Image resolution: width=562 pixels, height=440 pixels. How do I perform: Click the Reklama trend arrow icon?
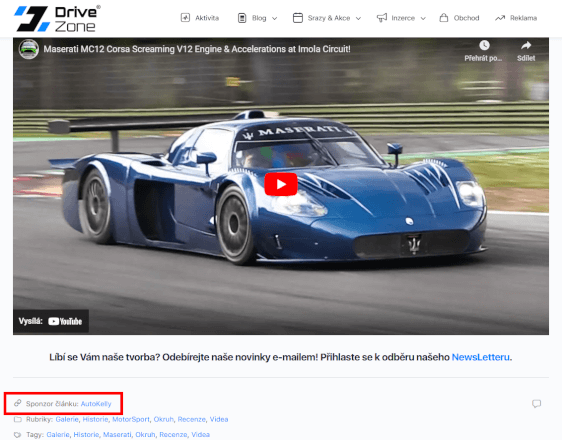click(x=500, y=18)
